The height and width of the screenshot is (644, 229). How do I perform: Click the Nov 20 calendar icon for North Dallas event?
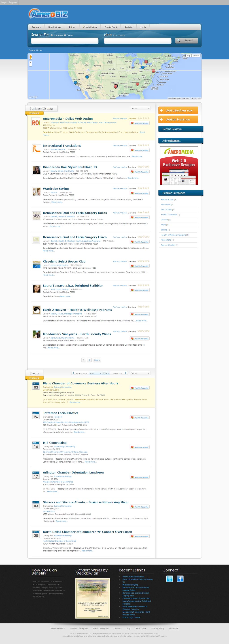36,534
